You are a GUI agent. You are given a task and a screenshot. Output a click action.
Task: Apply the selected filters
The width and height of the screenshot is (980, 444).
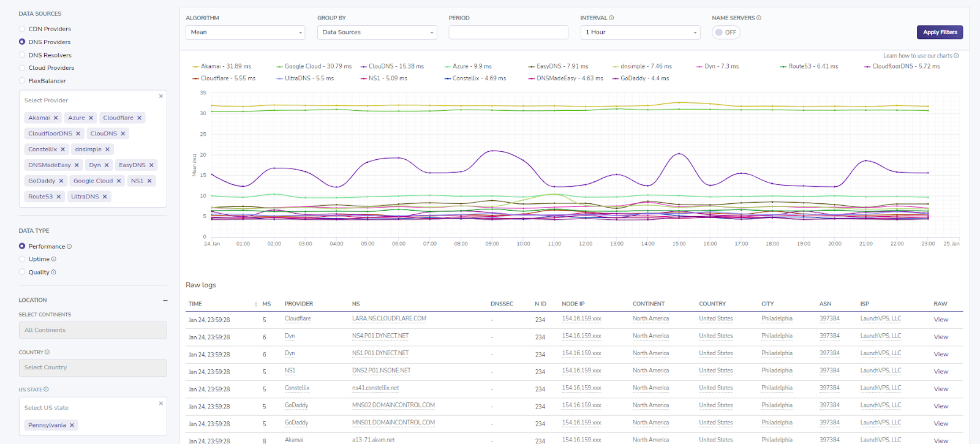[x=940, y=32]
